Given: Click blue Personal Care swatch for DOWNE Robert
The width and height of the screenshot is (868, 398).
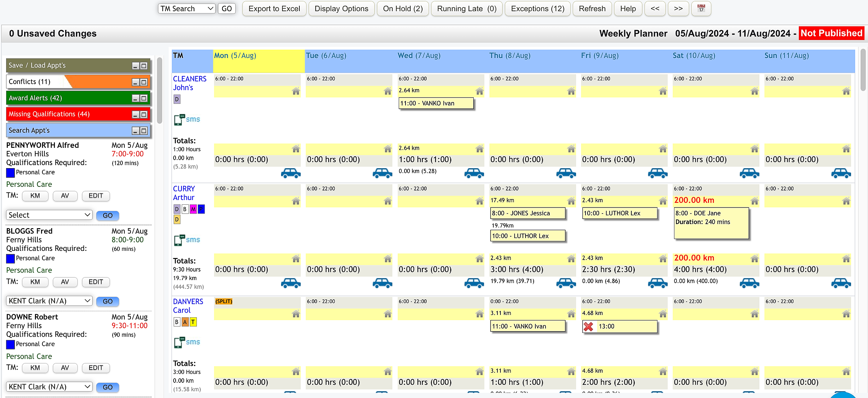Looking at the screenshot, I should pos(11,344).
